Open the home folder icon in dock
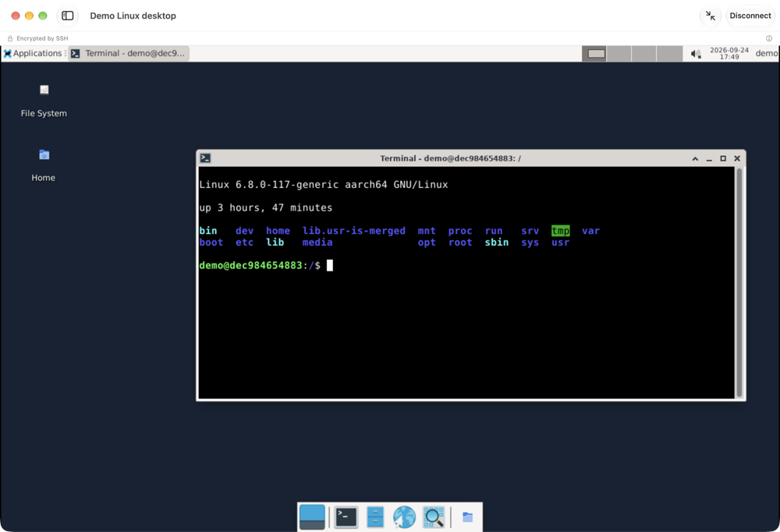780x532 pixels. click(467, 517)
